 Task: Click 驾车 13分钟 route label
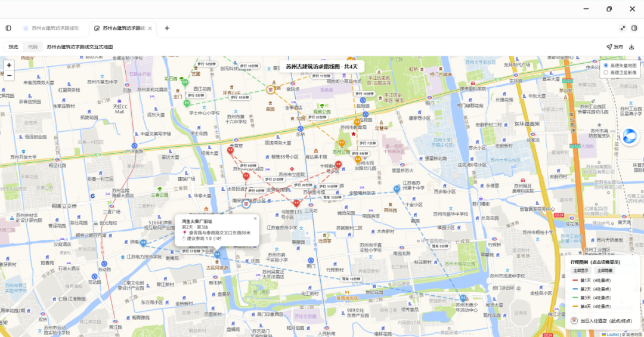pyautogui.click(x=332, y=197)
